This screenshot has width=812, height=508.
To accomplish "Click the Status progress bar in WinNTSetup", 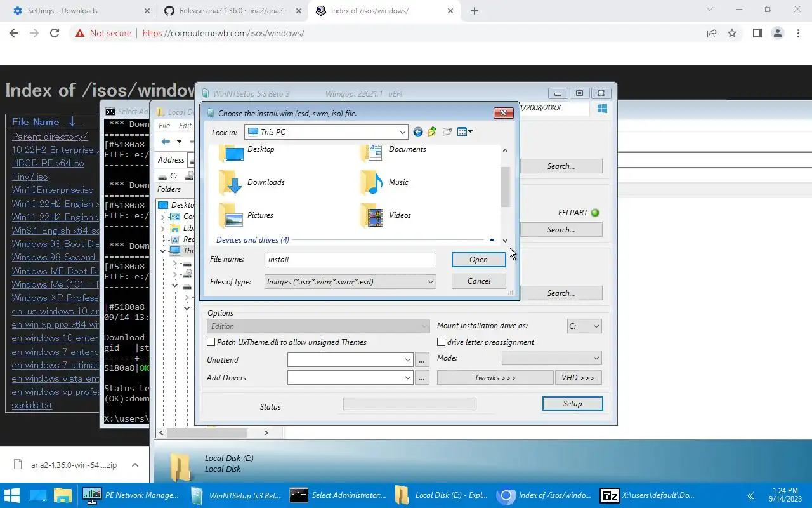I will pos(409,404).
